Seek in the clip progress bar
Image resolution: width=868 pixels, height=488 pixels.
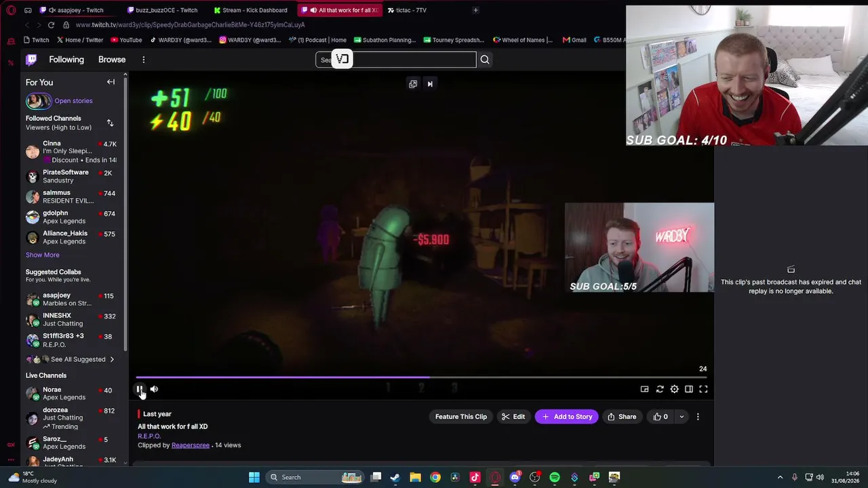point(421,378)
